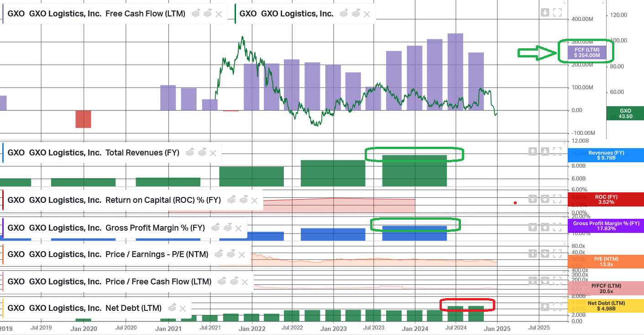Remove the Price / Free Cash Flow series
This screenshot has width=644, height=335.
[245, 282]
